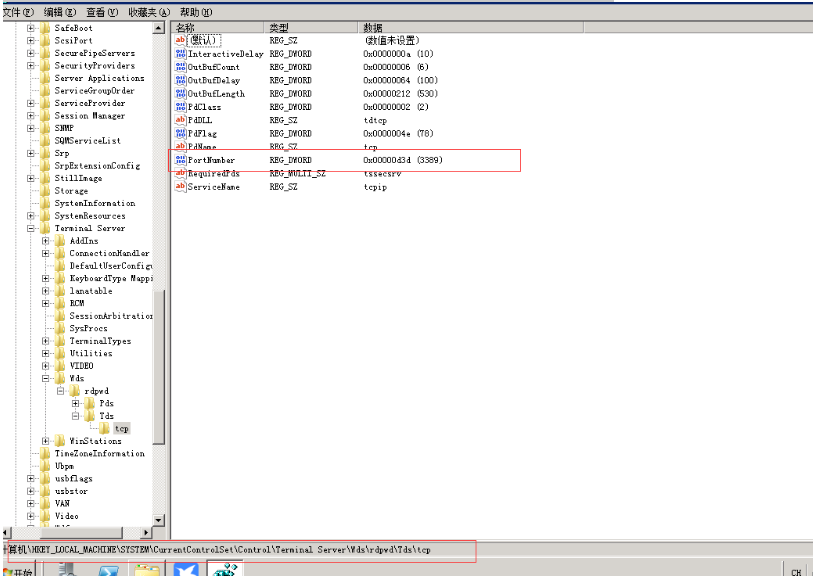The image size is (813, 582).
Task: Click the 名称 column header
Action: coord(187,27)
